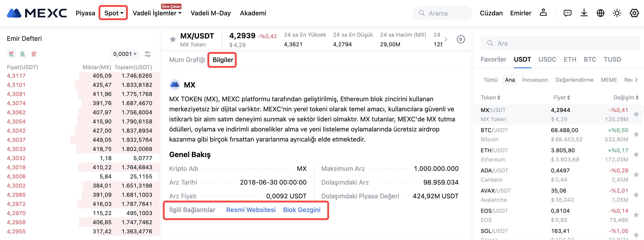The image size is (644, 240).
Task: Open the language globe icon
Action: [600, 13]
